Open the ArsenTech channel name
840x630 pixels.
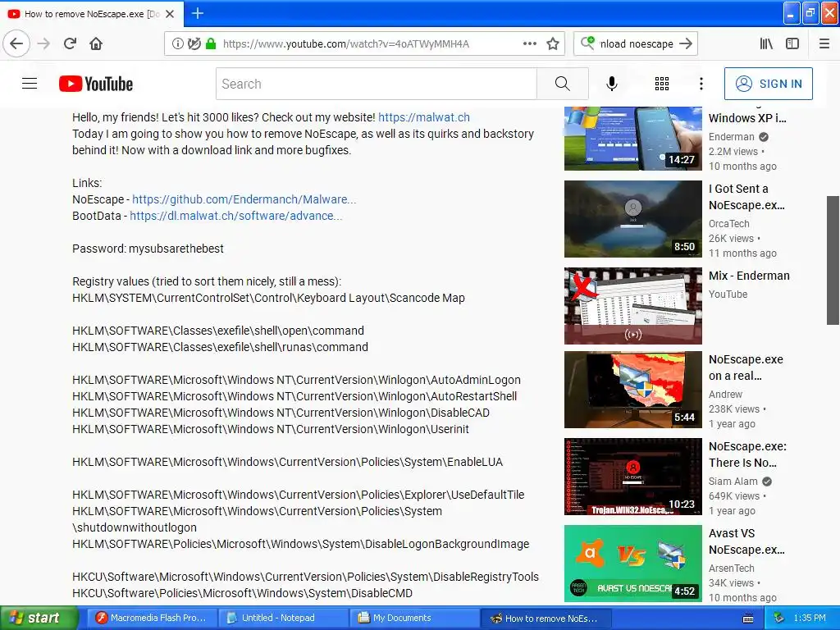pos(731,568)
